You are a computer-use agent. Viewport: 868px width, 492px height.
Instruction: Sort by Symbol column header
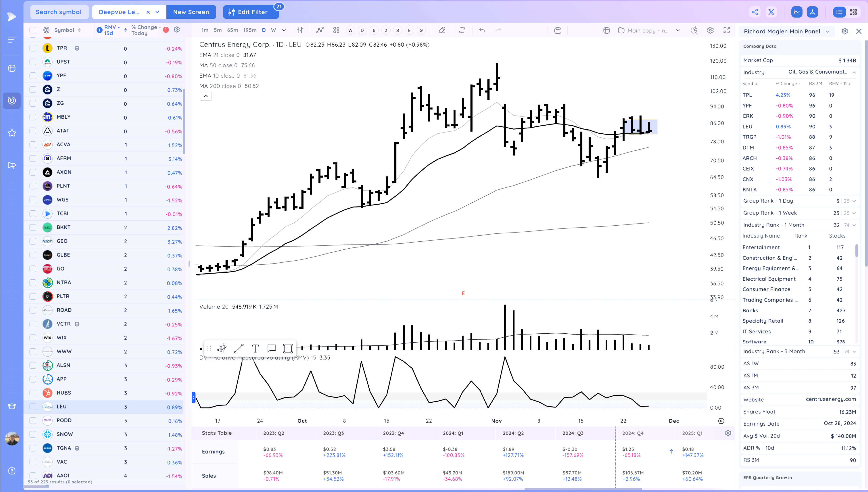67,30
